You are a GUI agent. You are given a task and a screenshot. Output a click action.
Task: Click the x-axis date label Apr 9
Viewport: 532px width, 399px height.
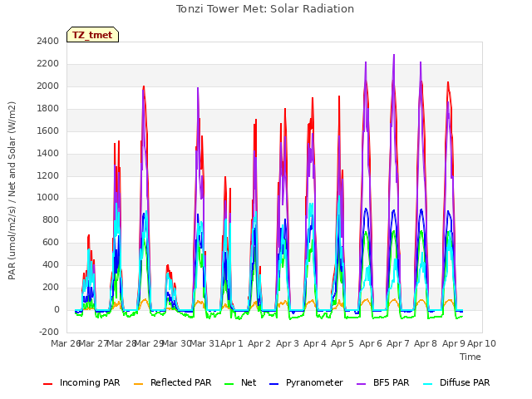454,343
